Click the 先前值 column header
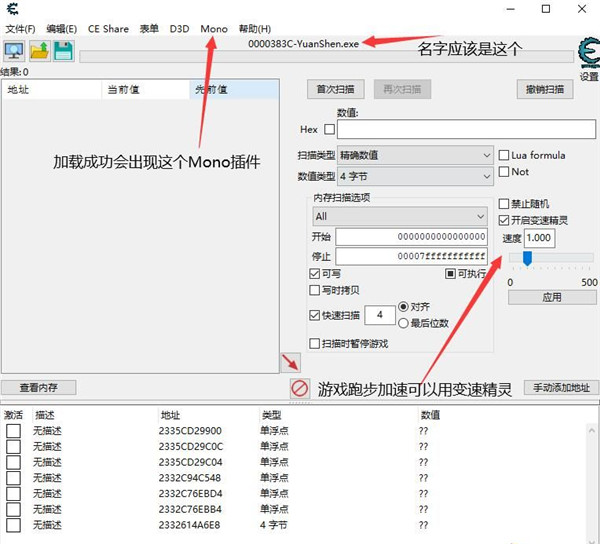The image size is (600, 544). click(x=234, y=90)
